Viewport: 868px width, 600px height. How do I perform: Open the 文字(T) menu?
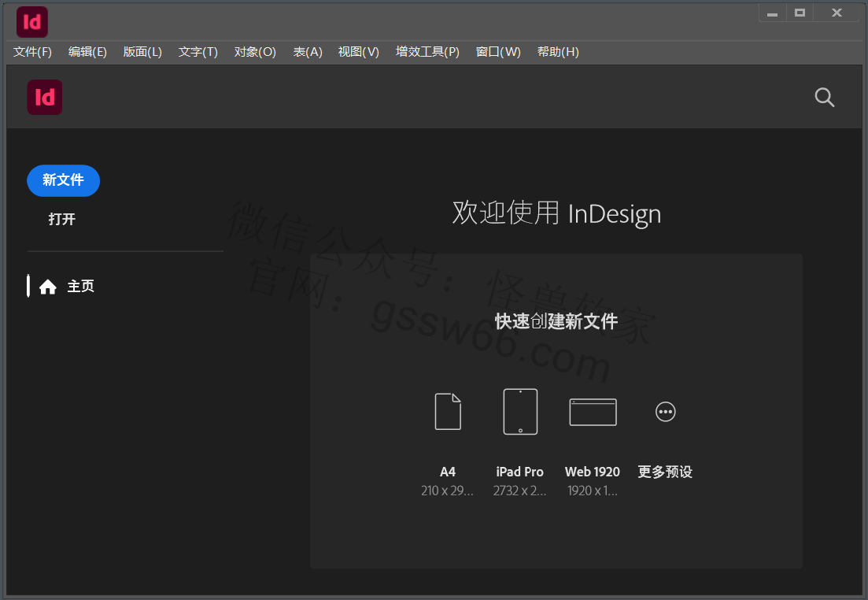198,52
